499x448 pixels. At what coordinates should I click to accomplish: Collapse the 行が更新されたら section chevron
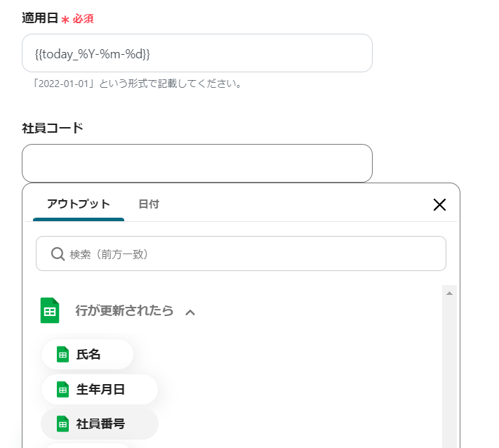(x=190, y=312)
